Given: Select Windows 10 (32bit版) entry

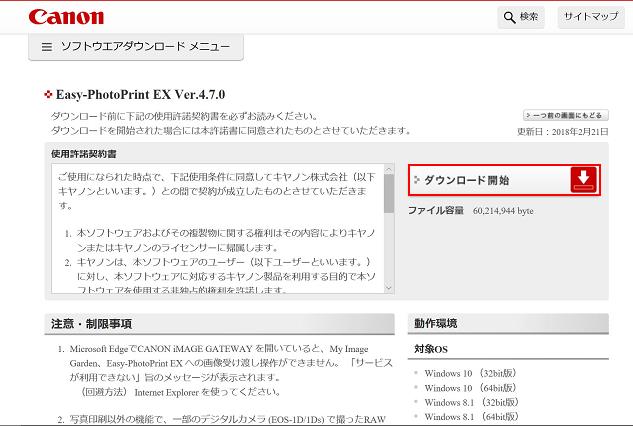Looking at the screenshot, I should (x=470, y=373).
